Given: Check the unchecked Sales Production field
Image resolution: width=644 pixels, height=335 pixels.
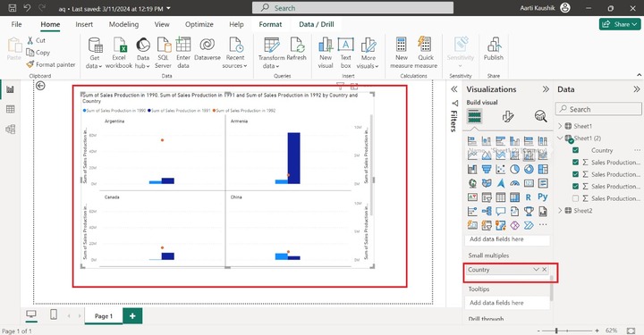Looking at the screenshot, I should click(575, 198).
